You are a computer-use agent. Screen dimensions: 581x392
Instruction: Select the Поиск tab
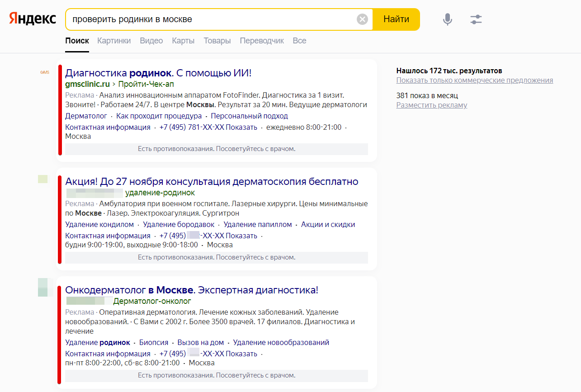77,41
